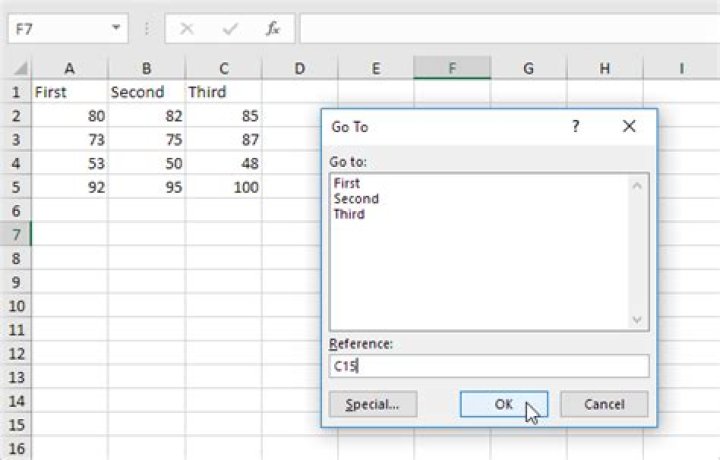This screenshot has width=720, height=460.
Task: Click the Select All corner triangle
Action: pos(18,68)
